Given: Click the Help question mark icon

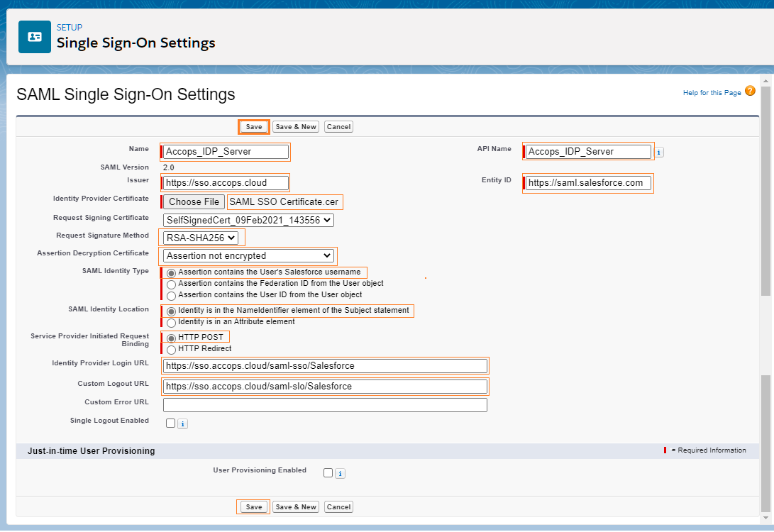Looking at the screenshot, I should (x=750, y=92).
